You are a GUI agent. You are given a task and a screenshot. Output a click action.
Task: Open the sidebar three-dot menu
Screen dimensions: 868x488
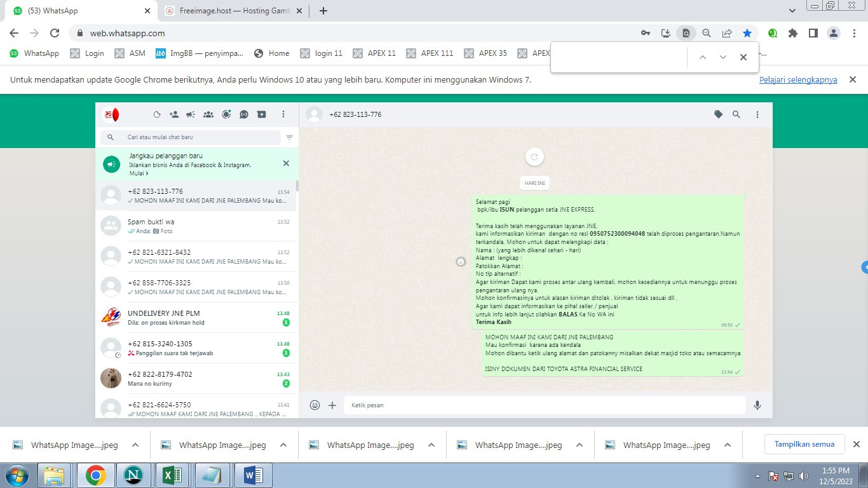point(283,114)
